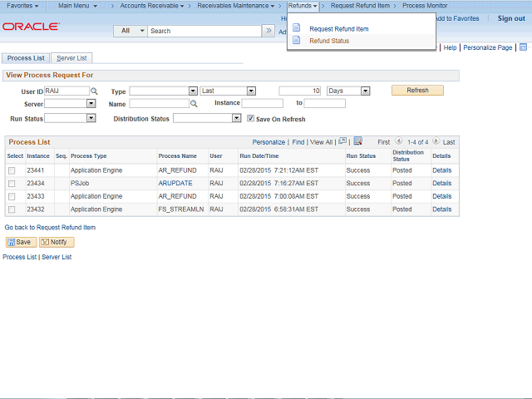Toggle the Save On Refresh checkbox
This screenshot has height=399, width=532.
coord(250,119)
